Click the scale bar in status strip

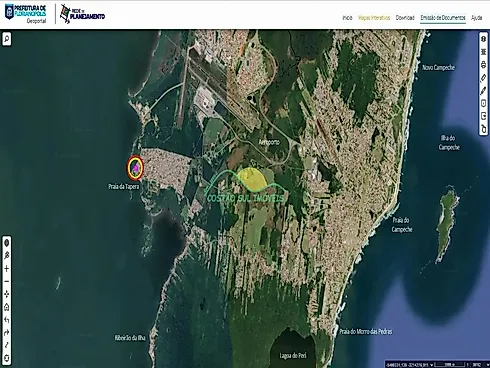tap(450, 365)
